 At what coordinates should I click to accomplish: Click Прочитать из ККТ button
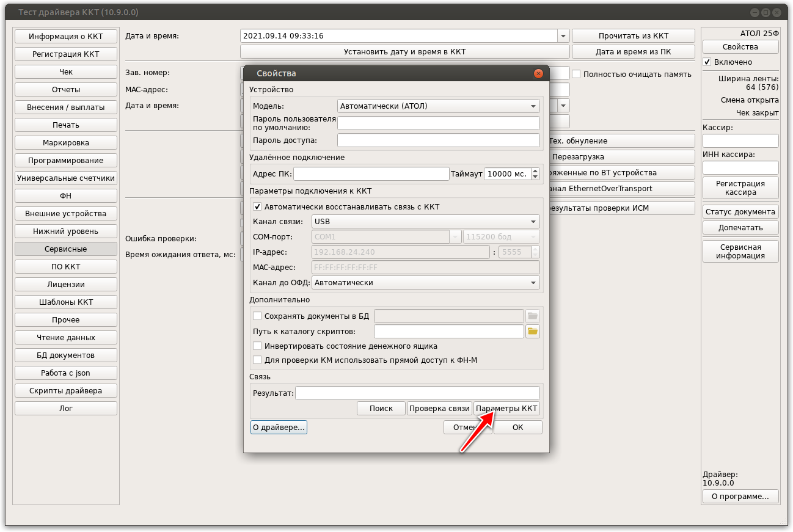(x=634, y=36)
